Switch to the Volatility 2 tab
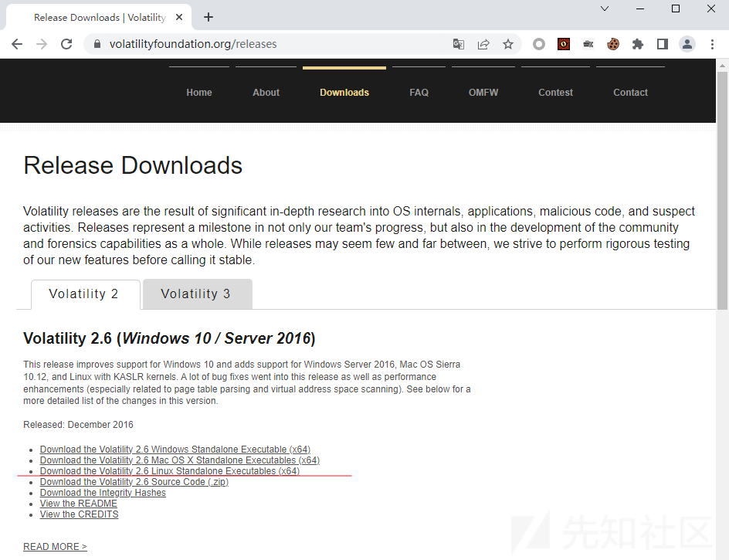Viewport: 729px width, 560px height. 86,294
